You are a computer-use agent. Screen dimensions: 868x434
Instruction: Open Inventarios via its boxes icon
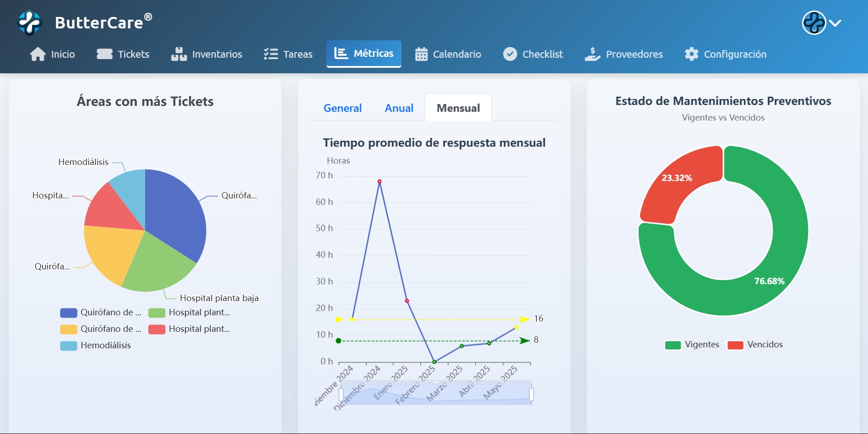pos(179,54)
